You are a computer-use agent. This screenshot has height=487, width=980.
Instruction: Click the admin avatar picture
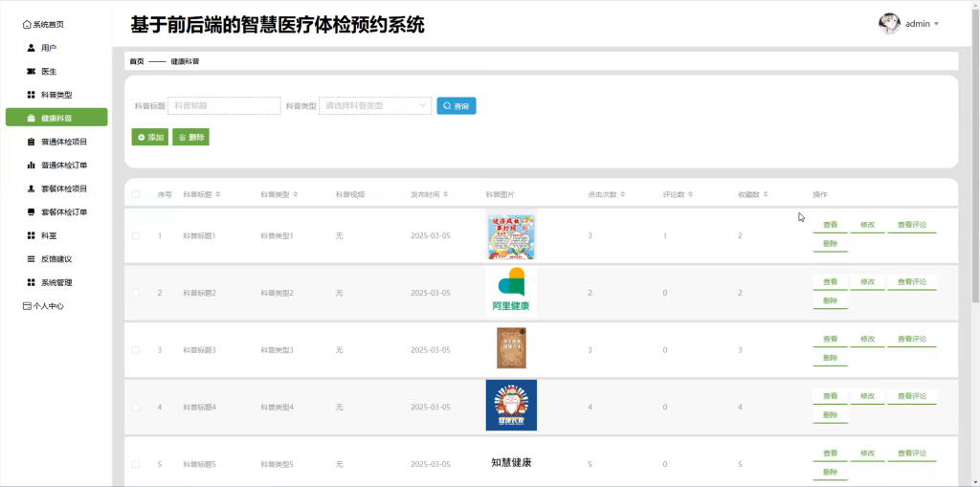(889, 24)
